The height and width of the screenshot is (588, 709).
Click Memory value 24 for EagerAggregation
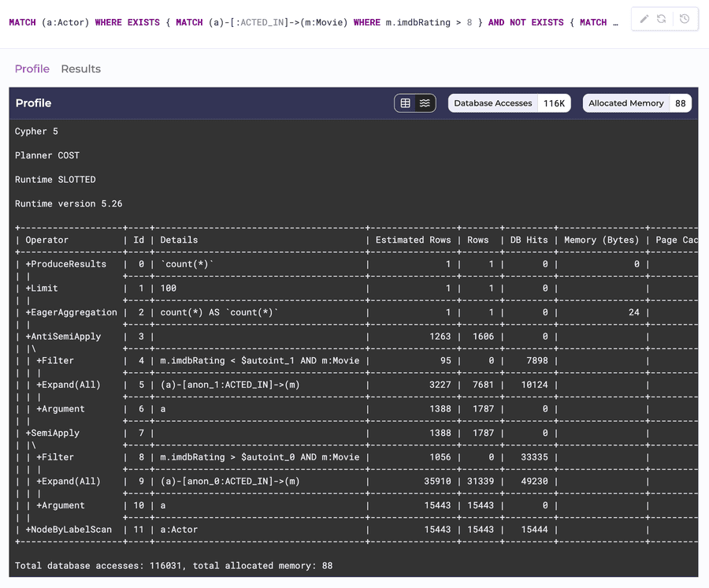pos(634,312)
